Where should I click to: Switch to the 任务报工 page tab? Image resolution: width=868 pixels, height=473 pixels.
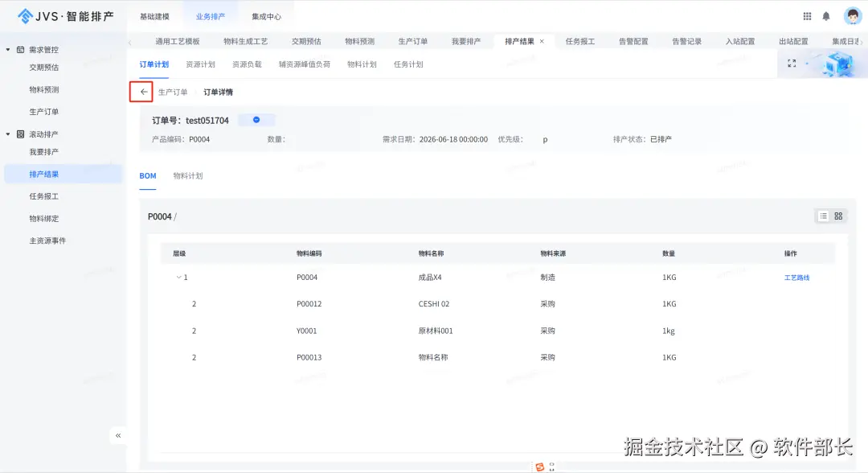pyautogui.click(x=580, y=41)
